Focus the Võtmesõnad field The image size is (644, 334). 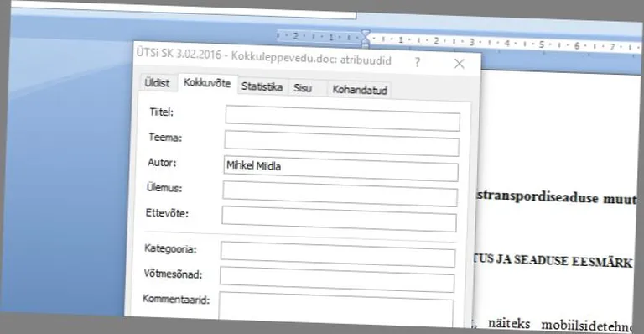tap(337, 279)
